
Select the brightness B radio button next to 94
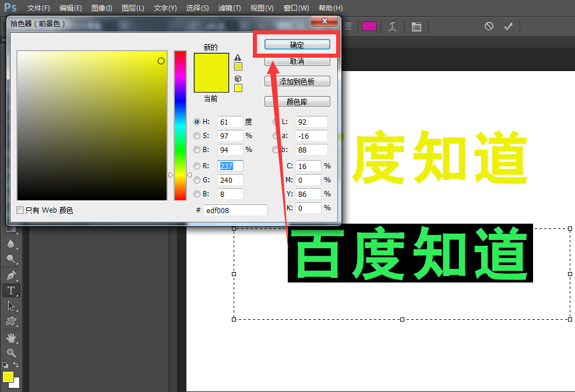[x=197, y=150]
